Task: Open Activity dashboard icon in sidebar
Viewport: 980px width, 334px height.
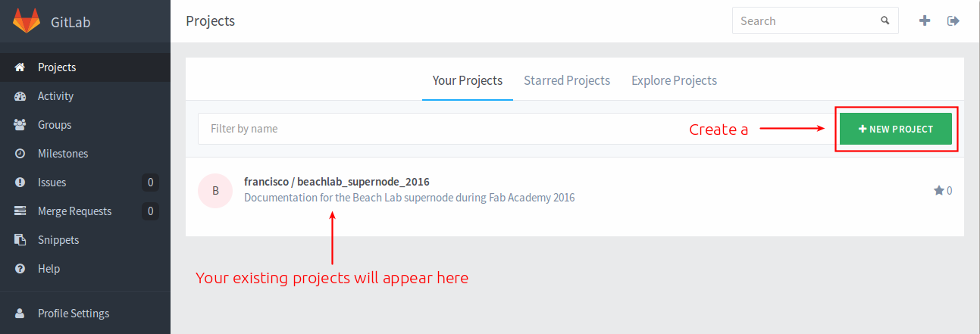Action: [x=20, y=96]
